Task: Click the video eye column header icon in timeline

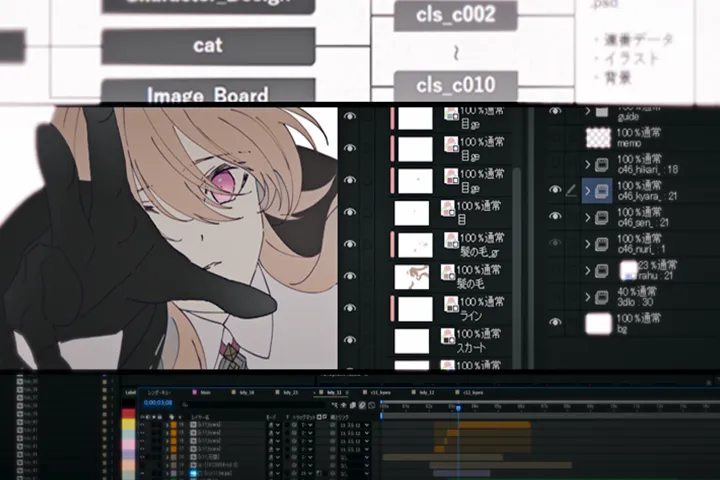Action: point(142,417)
